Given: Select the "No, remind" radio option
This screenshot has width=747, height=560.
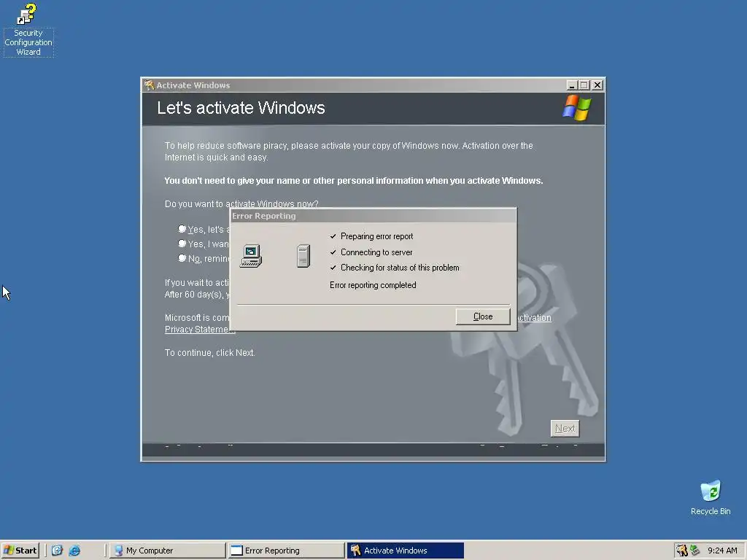Looking at the screenshot, I should [x=182, y=258].
